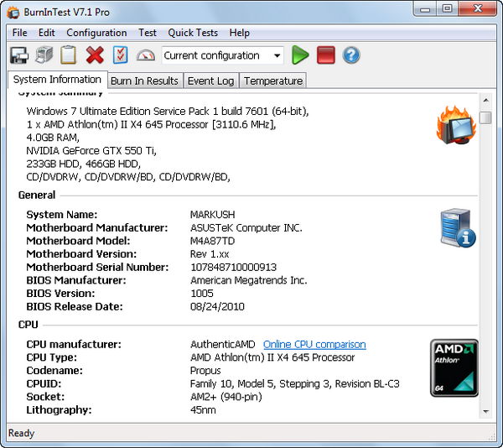Open the test preferences checklist icon
Screen dimensions: 503x448
click(120, 55)
